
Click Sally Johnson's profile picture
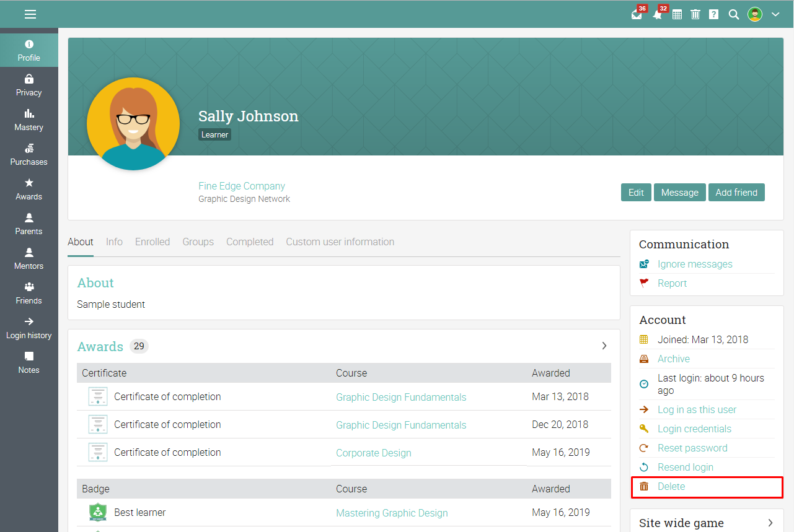tap(133, 124)
